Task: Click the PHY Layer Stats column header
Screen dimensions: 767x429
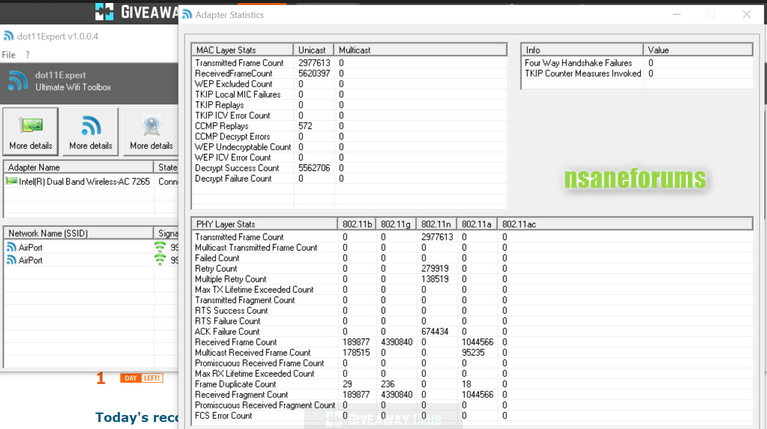Action: [x=264, y=224]
